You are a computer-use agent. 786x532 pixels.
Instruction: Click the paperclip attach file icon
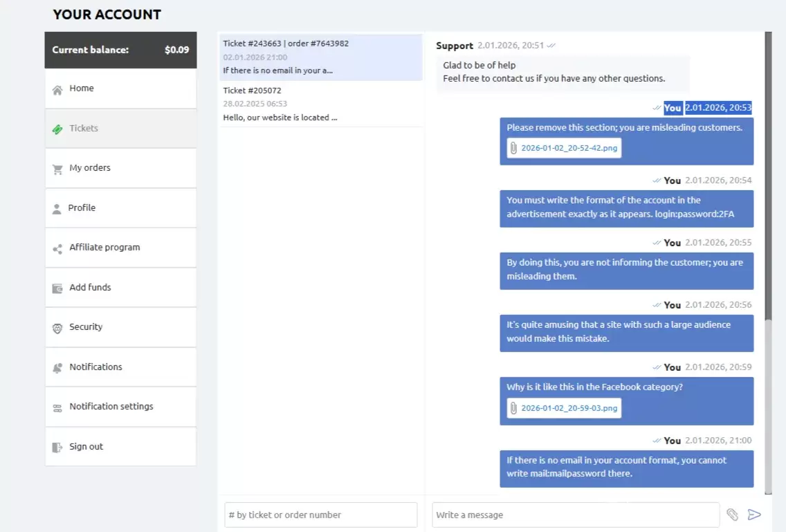tap(732, 515)
